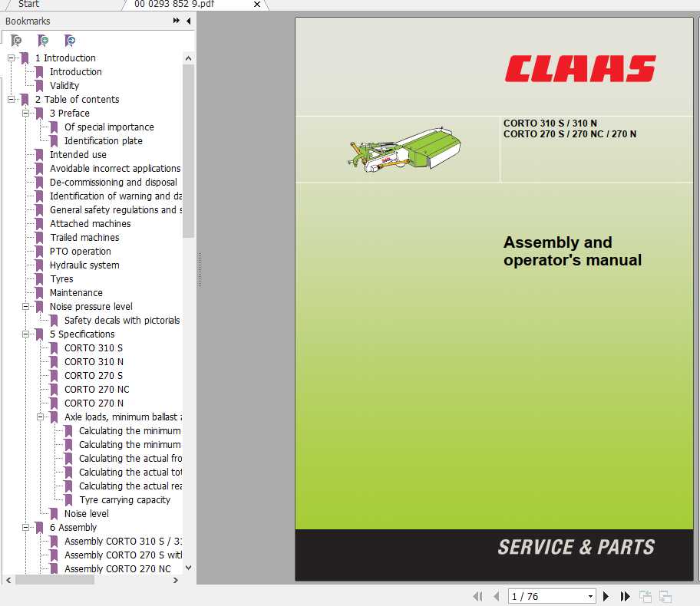Switch to the Start tab
Screen dimensions: 700x606
pos(28,4)
